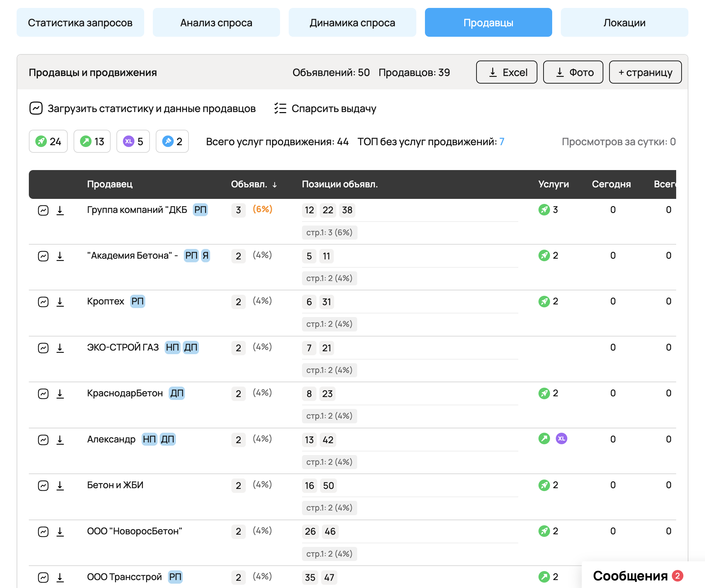Download the Excel export
This screenshot has width=705, height=588.
tap(507, 72)
